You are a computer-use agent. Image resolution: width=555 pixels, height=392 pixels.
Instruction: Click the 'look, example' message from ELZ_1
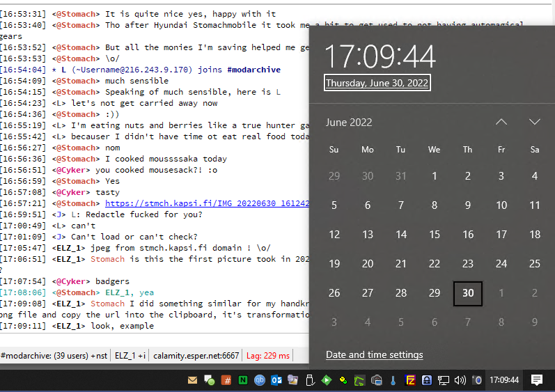point(122,326)
